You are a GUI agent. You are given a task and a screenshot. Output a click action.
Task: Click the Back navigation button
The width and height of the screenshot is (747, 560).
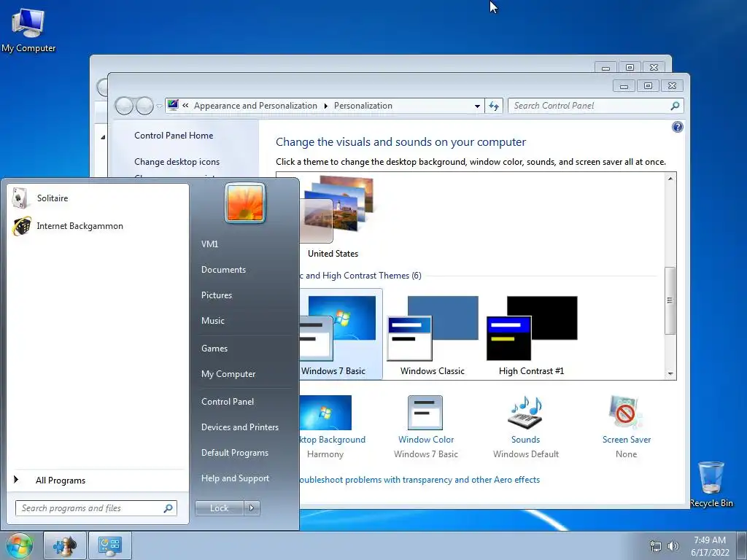coord(124,106)
